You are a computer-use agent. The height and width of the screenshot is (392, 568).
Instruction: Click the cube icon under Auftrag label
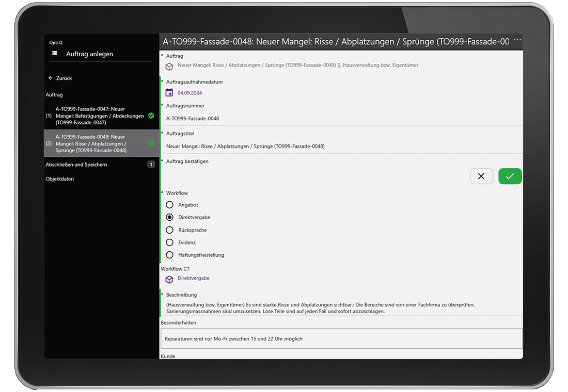169,67
